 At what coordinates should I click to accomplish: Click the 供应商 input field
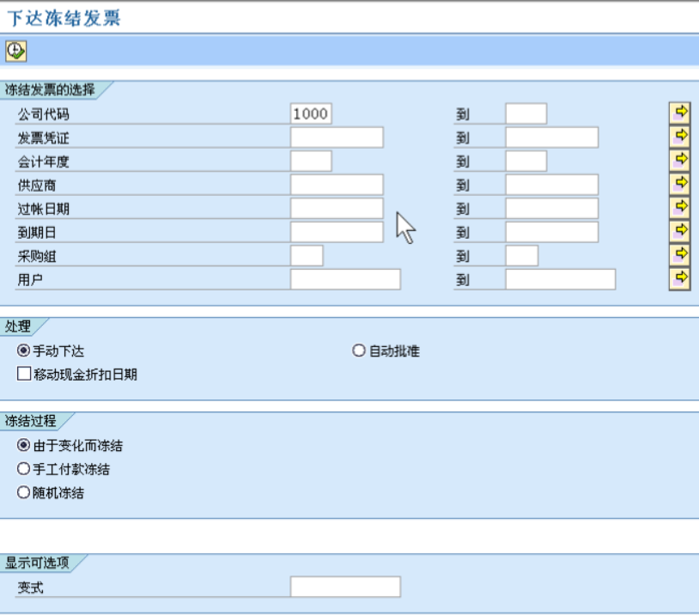coord(335,182)
